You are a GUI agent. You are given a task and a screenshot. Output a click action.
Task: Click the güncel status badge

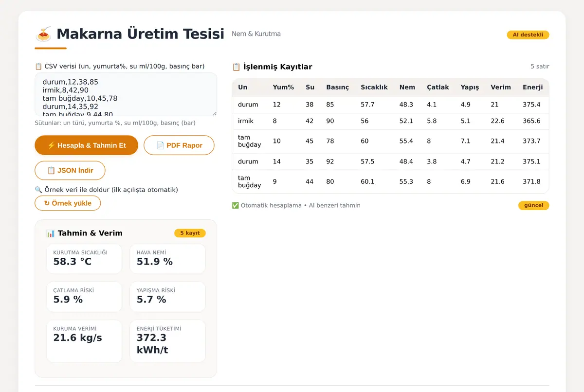click(533, 205)
